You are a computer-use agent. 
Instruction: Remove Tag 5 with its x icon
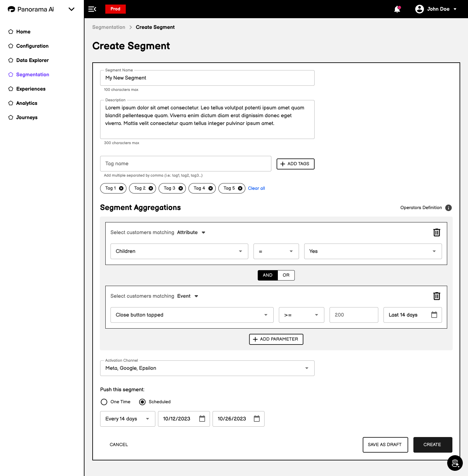click(240, 188)
